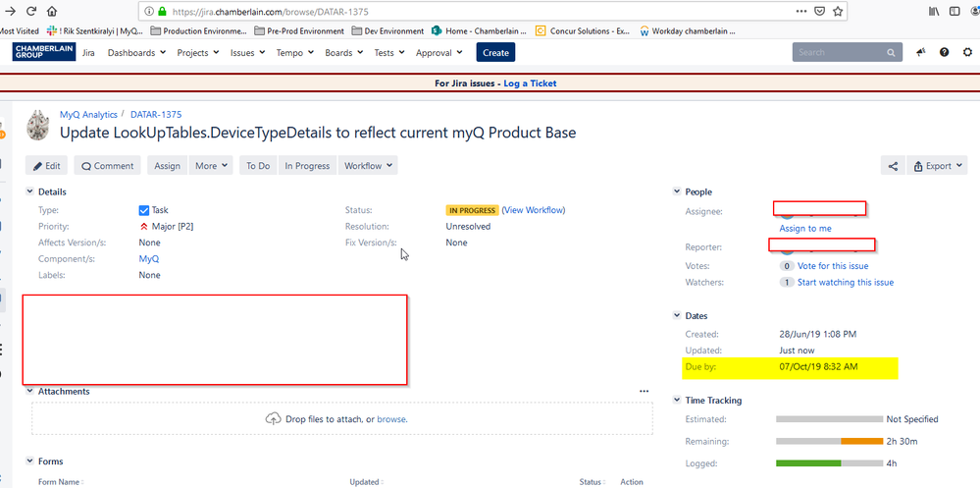Collapse the People section
Screen dimensions: 980x488
tap(677, 192)
